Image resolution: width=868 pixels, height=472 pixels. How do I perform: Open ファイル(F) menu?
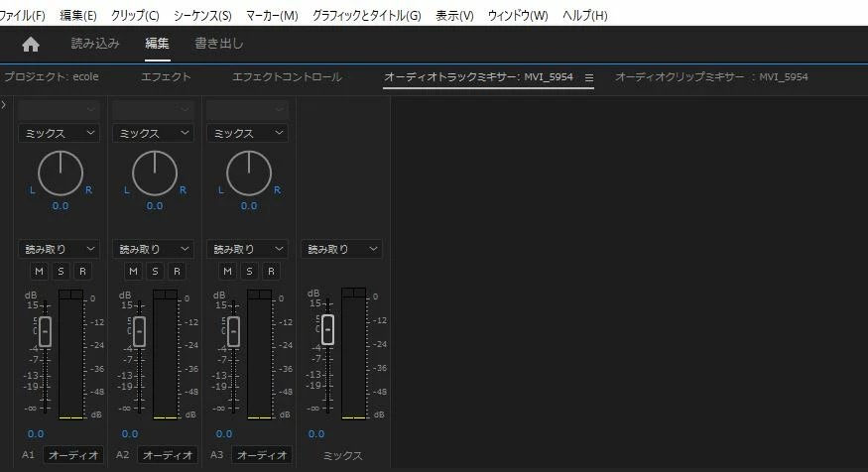pyautogui.click(x=22, y=16)
